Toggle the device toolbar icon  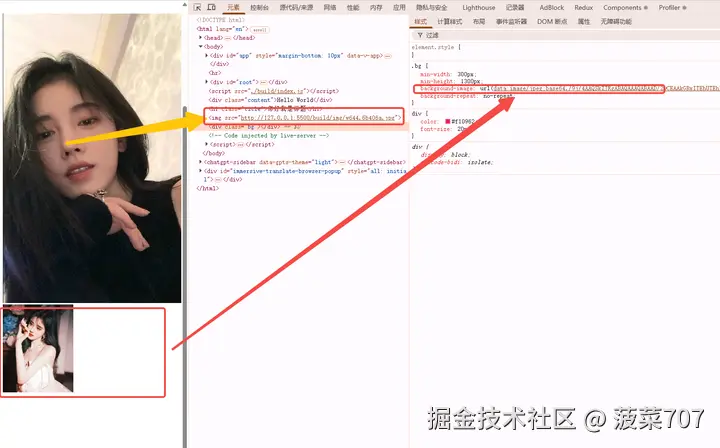[x=211, y=7]
